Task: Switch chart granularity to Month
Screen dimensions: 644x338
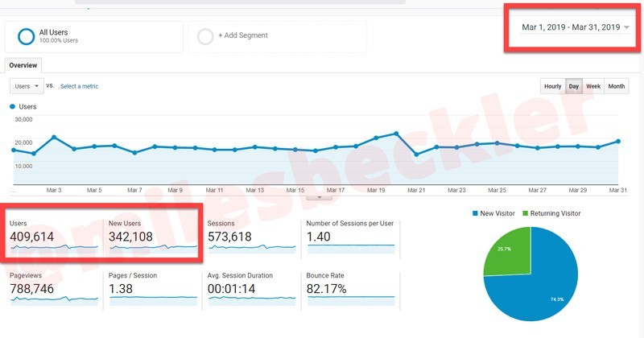Action: point(616,86)
